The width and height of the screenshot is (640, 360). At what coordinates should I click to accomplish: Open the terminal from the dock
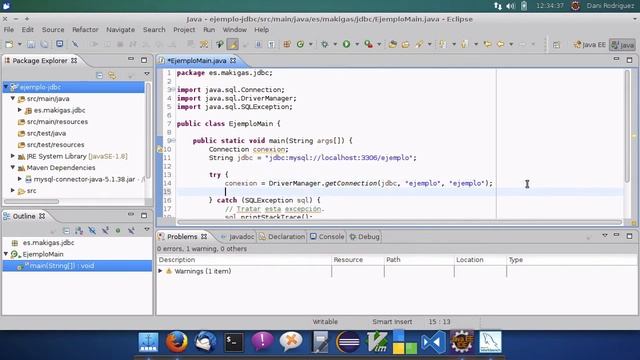[x=234, y=342]
